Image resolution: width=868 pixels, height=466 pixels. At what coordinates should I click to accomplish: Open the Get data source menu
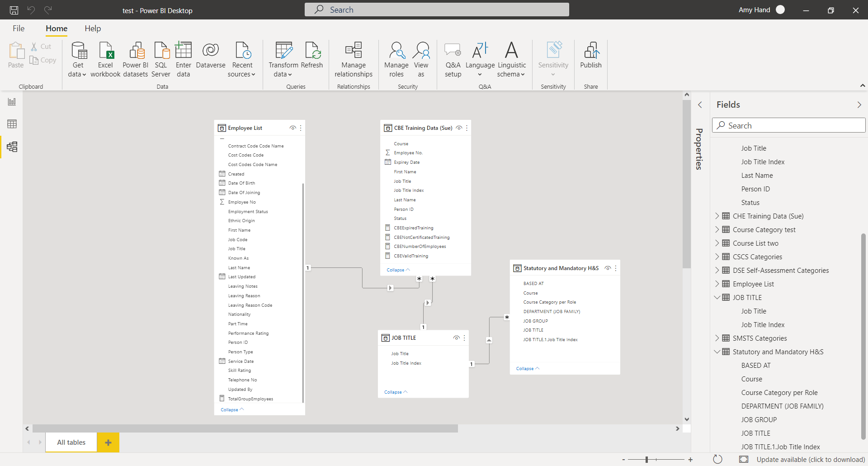point(78,60)
